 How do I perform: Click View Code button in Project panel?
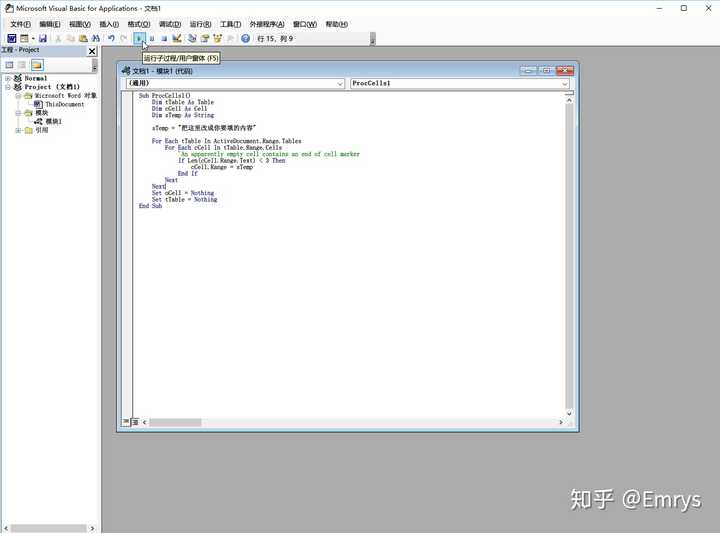(x=9, y=65)
